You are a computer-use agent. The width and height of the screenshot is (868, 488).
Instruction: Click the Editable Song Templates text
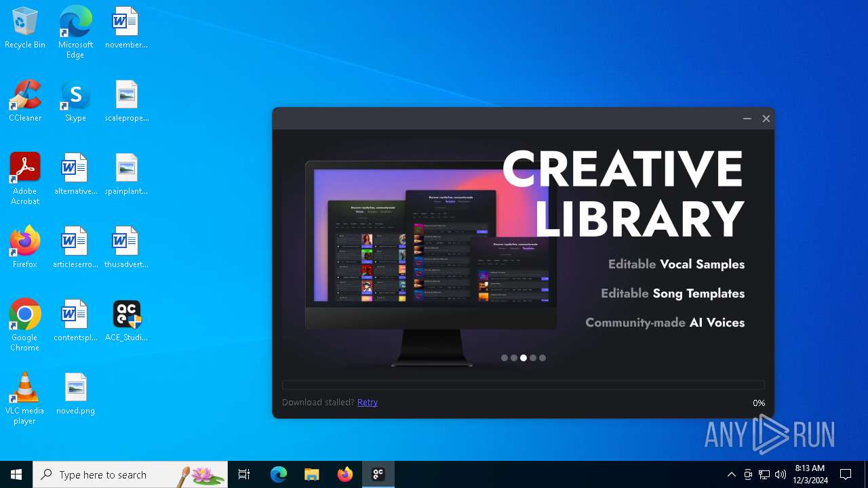click(x=673, y=293)
